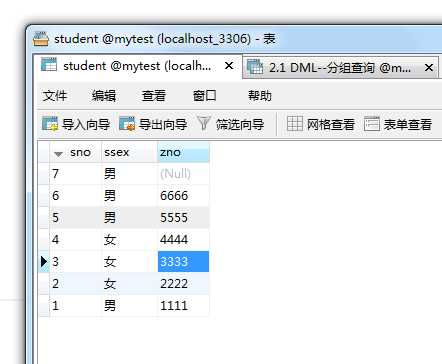442x364 pixels.
Task: Close the student @mytest tab
Action: point(229,66)
